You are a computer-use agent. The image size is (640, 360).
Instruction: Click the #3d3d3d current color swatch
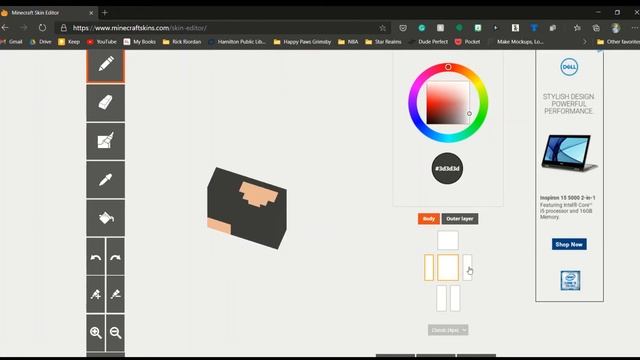click(x=447, y=168)
